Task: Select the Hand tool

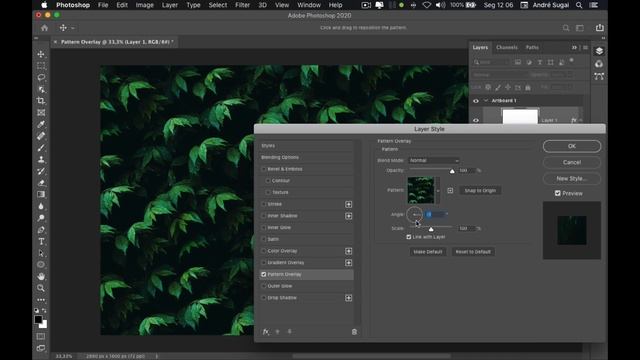Action: point(41,276)
